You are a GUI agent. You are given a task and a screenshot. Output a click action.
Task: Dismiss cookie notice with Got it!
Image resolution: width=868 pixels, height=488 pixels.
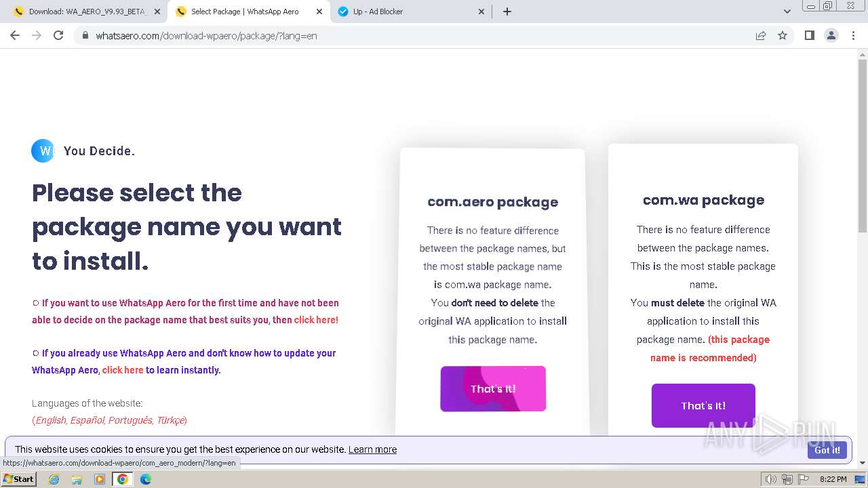click(x=827, y=450)
